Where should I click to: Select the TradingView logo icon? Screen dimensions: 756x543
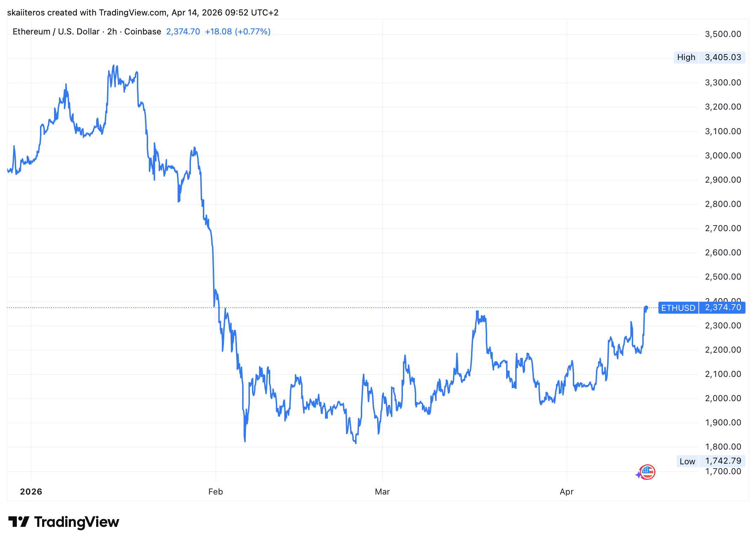pyautogui.click(x=20, y=522)
